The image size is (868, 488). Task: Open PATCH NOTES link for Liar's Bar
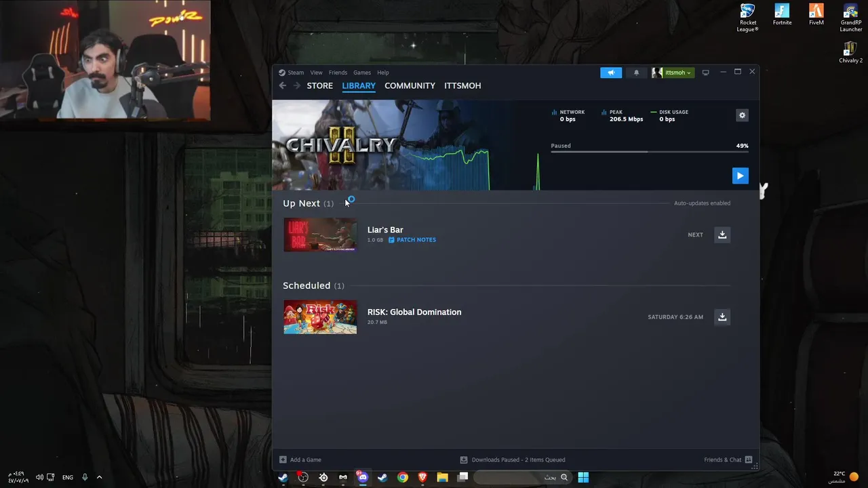point(416,240)
